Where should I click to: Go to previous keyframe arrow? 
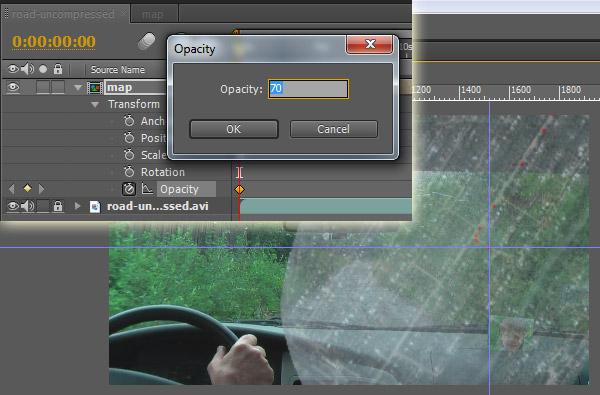point(11,189)
